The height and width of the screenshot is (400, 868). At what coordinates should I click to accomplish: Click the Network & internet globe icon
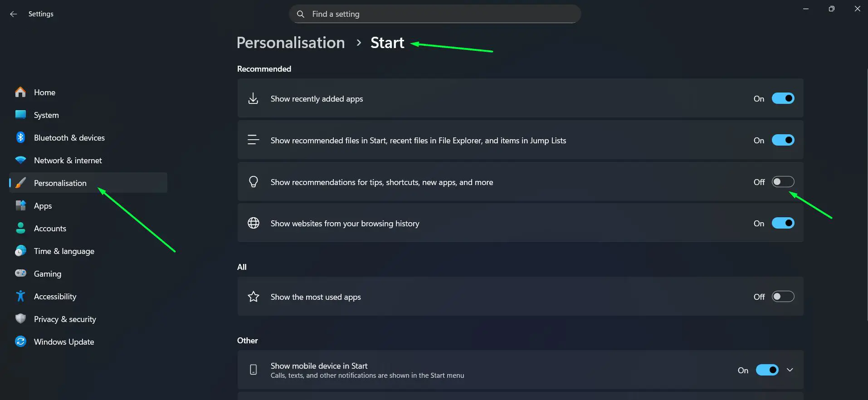click(20, 160)
